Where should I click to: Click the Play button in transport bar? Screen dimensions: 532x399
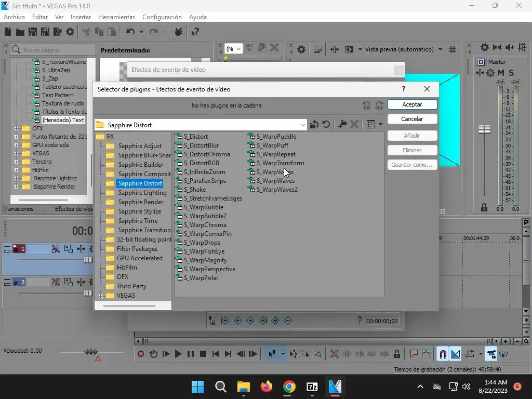(178, 354)
